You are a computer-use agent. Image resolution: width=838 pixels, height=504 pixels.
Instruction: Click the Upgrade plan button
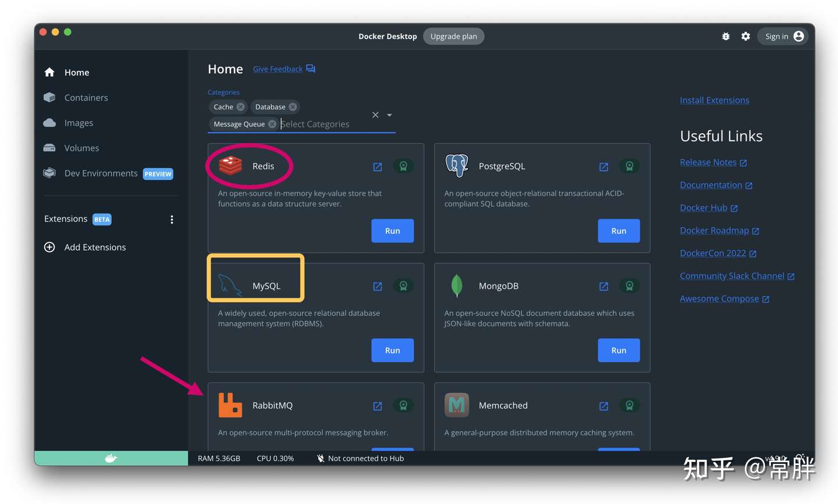(454, 36)
